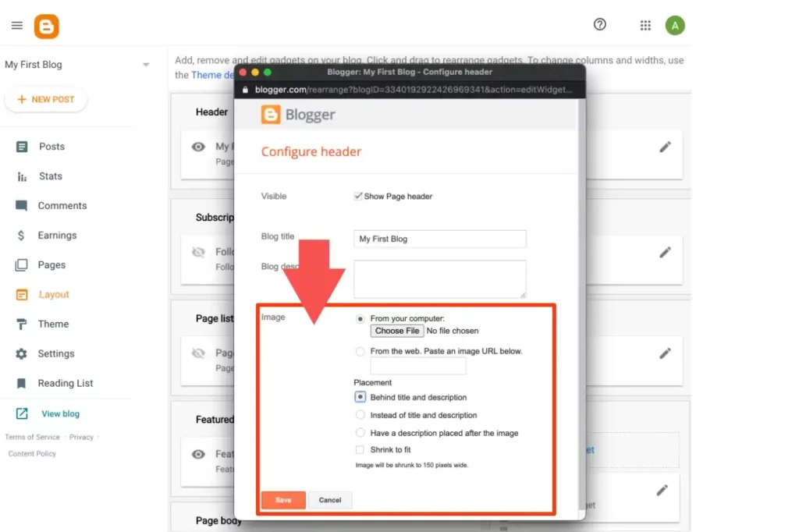Open the Terms of Service link

pos(32,437)
